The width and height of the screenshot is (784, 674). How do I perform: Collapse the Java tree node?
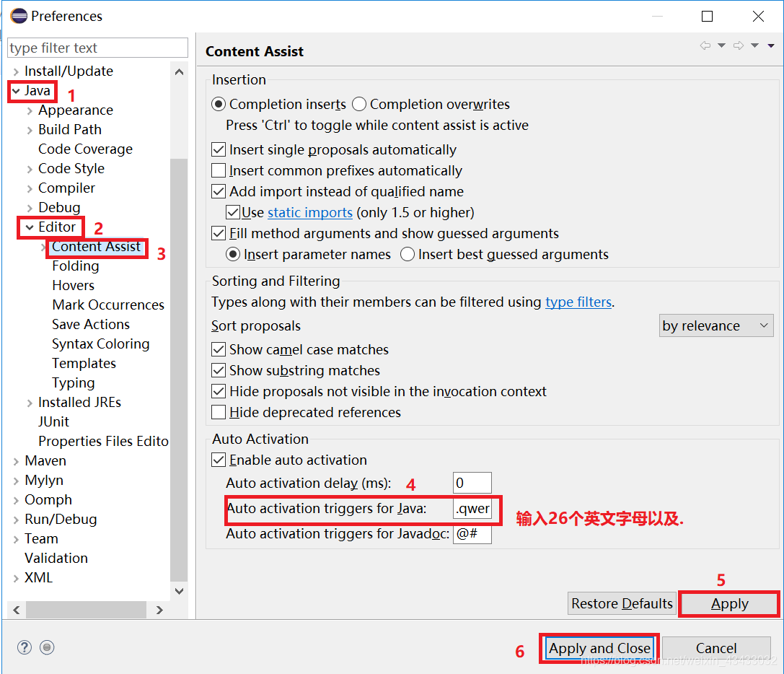[x=16, y=91]
